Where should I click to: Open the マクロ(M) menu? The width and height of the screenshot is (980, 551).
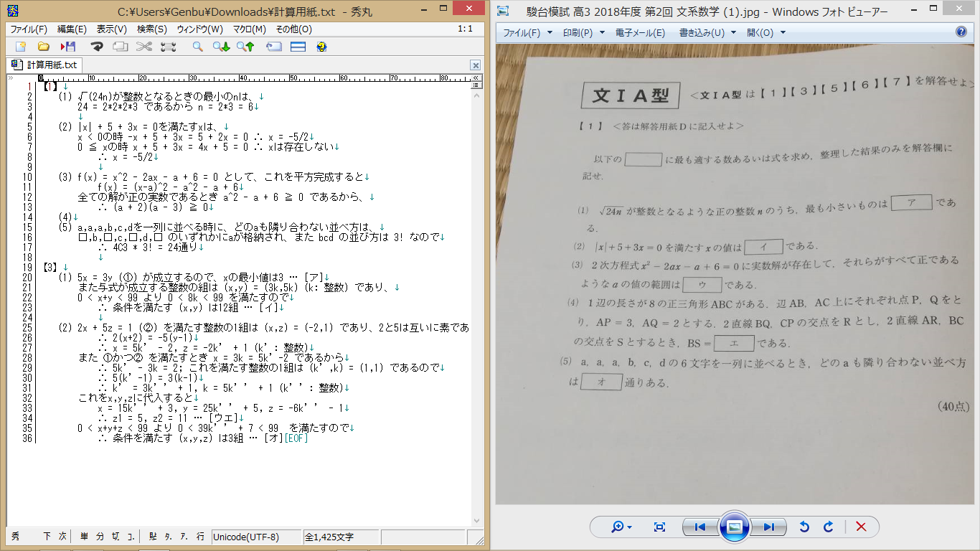pyautogui.click(x=249, y=29)
